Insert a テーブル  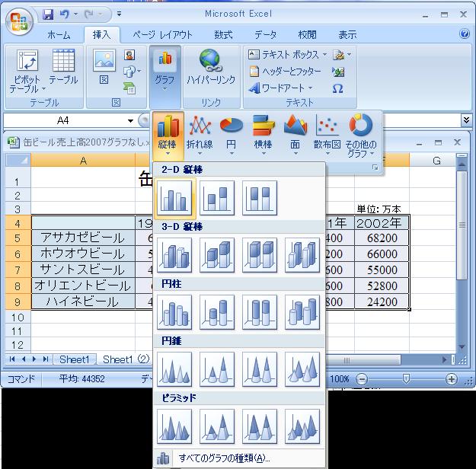[x=63, y=67]
